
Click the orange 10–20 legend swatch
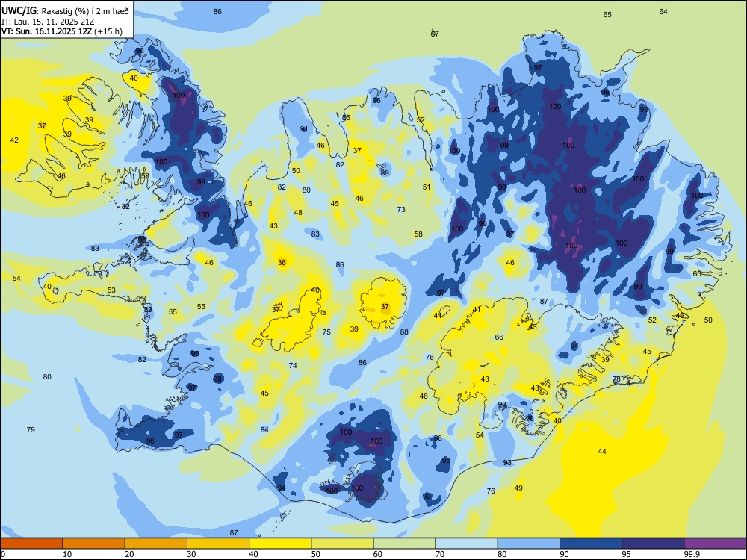click(94, 544)
